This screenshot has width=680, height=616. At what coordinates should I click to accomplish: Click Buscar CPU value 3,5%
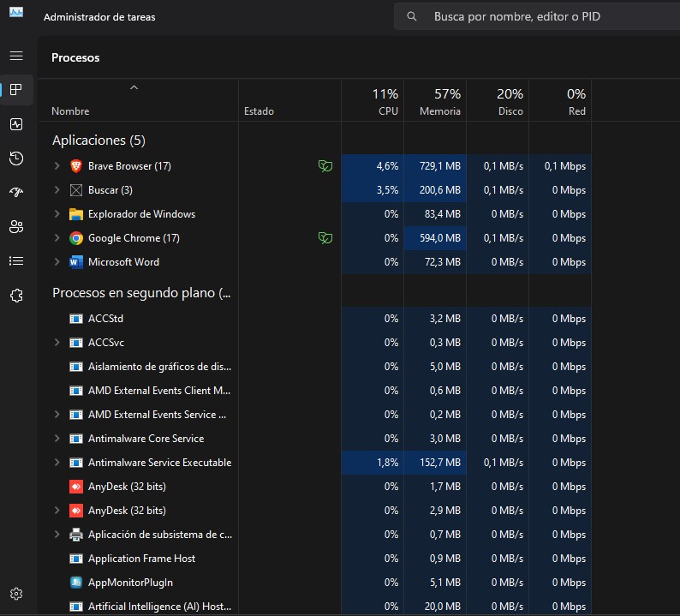point(373,190)
